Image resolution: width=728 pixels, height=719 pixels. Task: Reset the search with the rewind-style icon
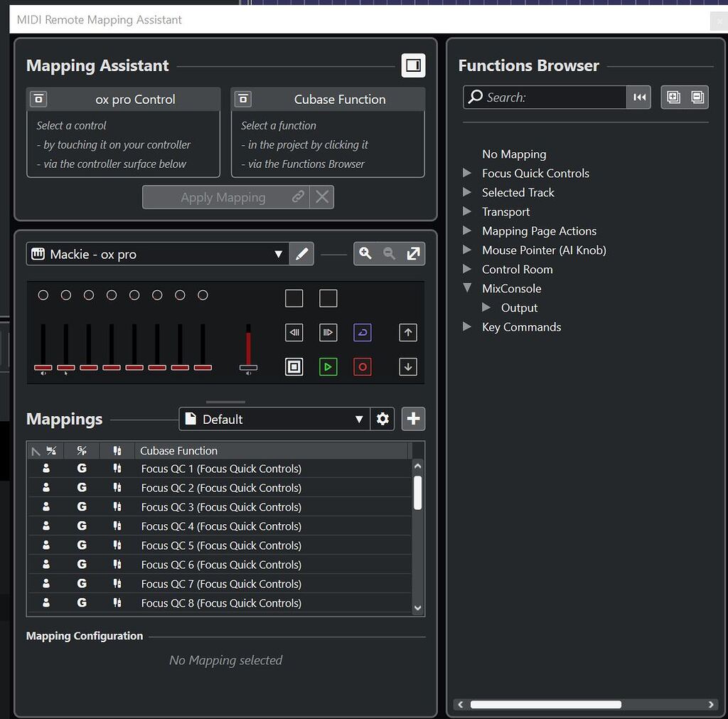point(639,97)
